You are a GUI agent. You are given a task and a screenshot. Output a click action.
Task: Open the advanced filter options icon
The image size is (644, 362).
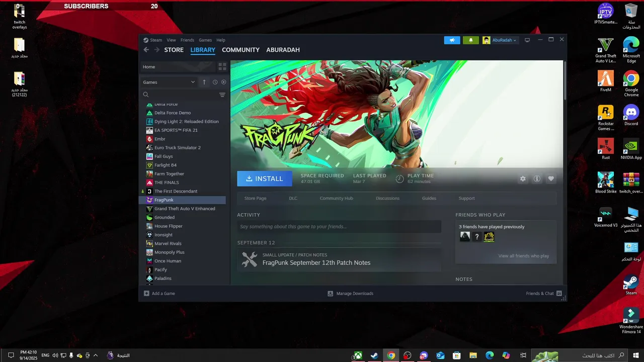coord(222,95)
